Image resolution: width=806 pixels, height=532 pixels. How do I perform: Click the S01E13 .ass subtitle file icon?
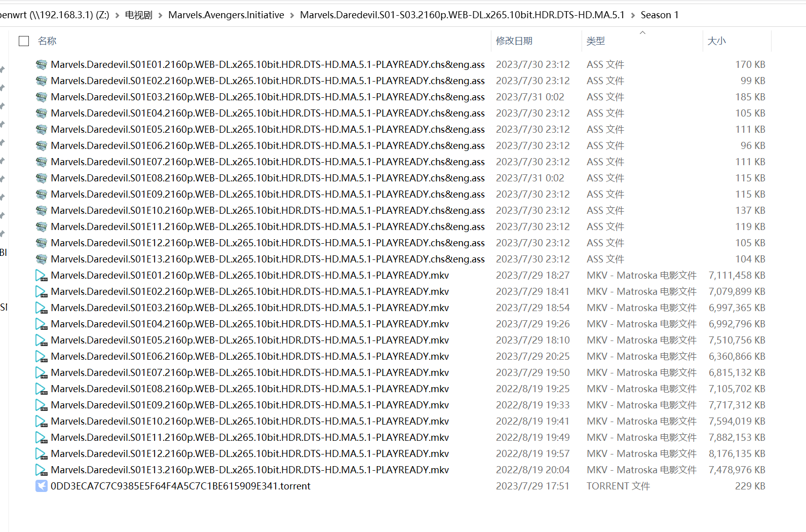pos(42,259)
